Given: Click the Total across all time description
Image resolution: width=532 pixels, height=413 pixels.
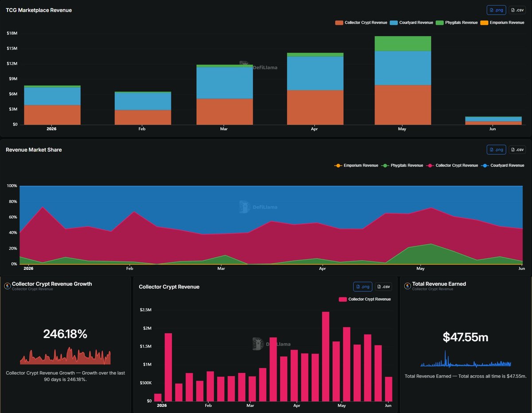Looking at the screenshot, I should (465, 376).
